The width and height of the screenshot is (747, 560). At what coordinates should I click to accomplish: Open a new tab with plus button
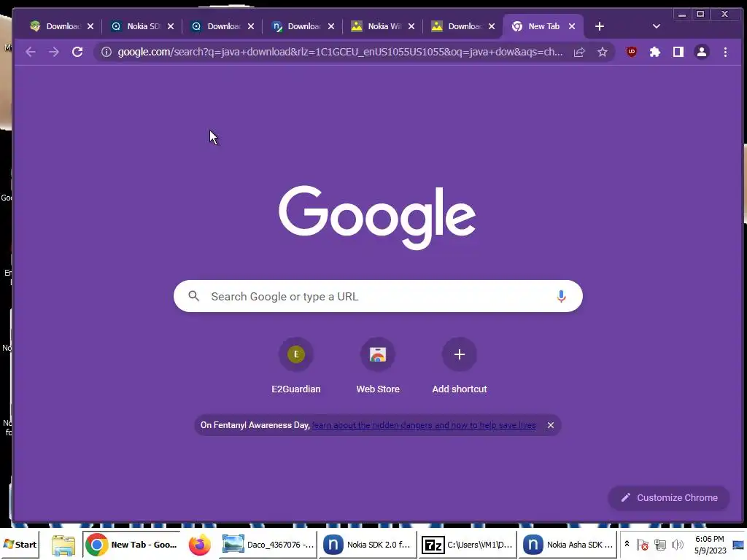click(x=600, y=27)
